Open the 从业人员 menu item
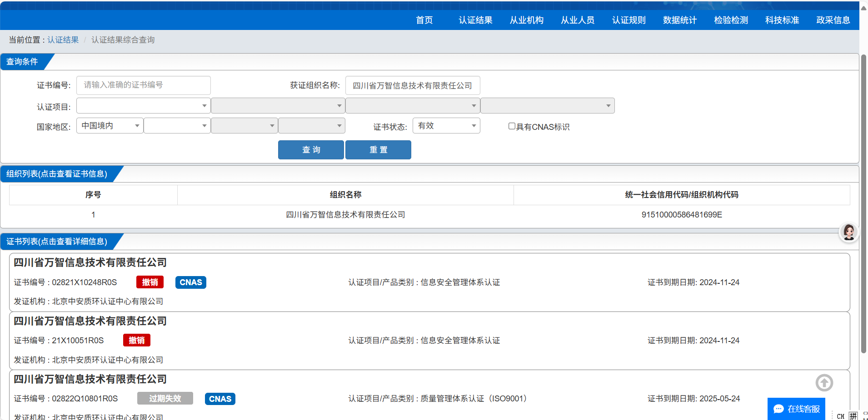The height and width of the screenshot is (420, 868). pyautogui.click(x=578, y=20)
